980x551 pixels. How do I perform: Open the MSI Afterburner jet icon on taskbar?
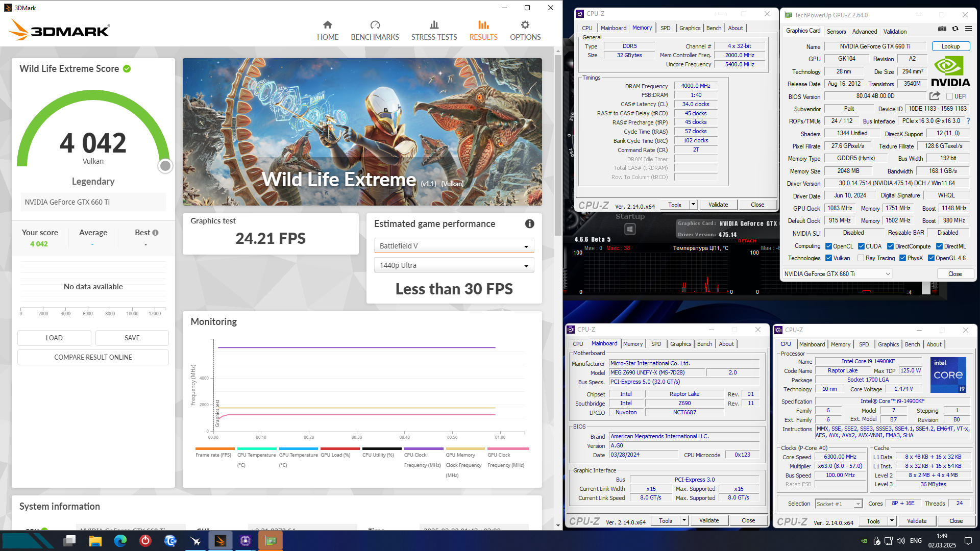[x=195, y=540]
